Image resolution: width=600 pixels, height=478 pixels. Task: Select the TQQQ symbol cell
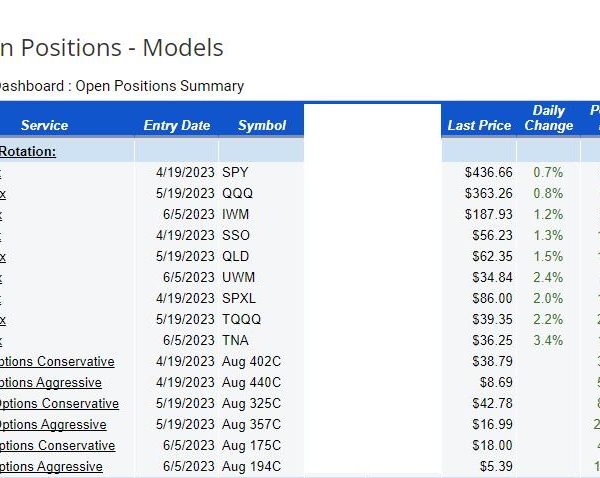241,320
